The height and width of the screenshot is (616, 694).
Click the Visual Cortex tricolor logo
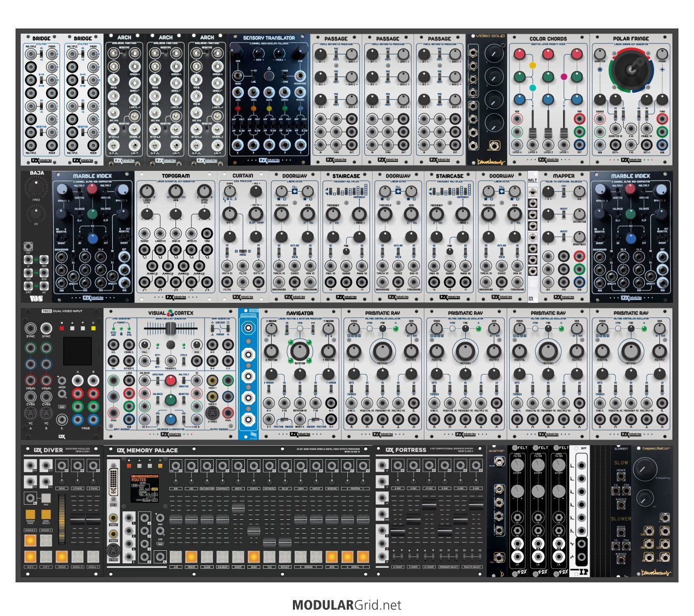click(170, 313)
